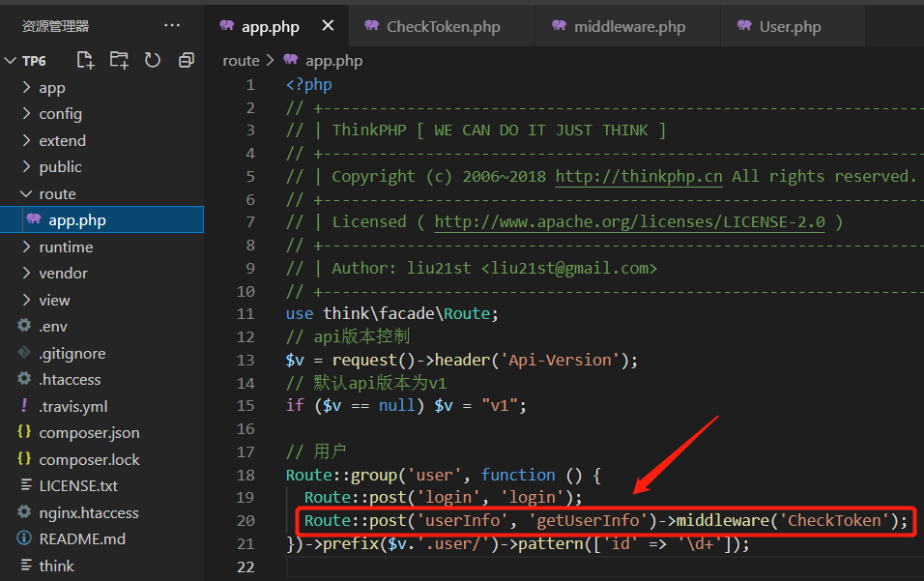Screen dimensions: 924x581
Task: Select app.php in the file tree
Action: (77, 219)
